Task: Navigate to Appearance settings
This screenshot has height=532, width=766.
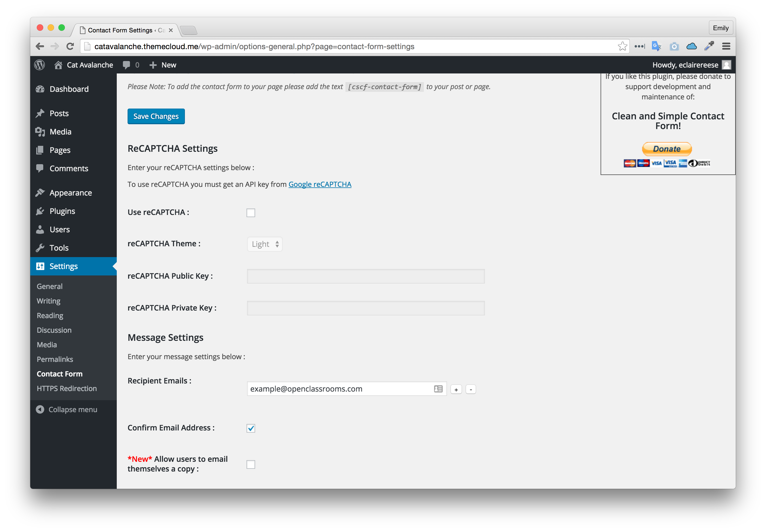Action: 70,192
